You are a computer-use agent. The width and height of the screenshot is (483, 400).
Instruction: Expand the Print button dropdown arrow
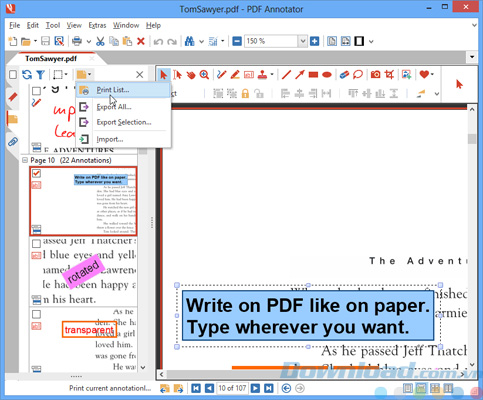[89, 42]
